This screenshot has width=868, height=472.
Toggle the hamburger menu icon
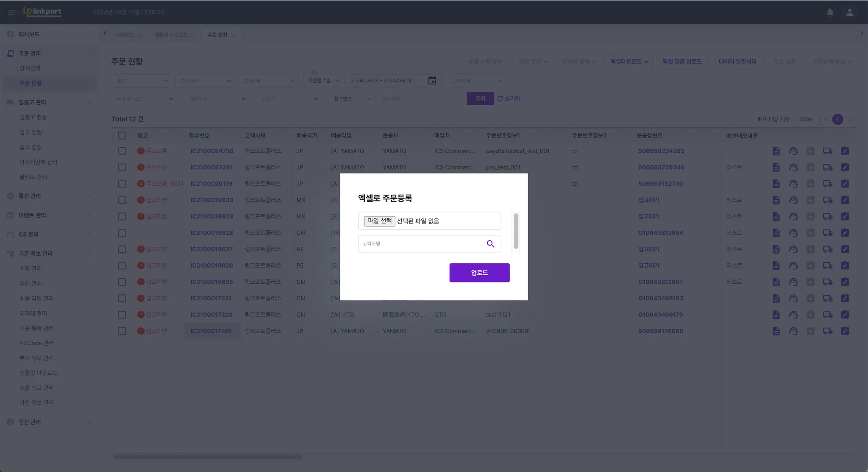click(12, 12)
